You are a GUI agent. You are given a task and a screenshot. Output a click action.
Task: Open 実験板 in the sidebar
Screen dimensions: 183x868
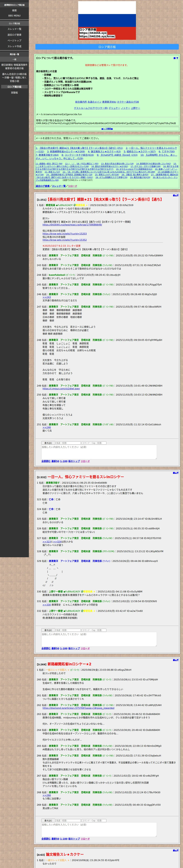(x=14, y=93)
